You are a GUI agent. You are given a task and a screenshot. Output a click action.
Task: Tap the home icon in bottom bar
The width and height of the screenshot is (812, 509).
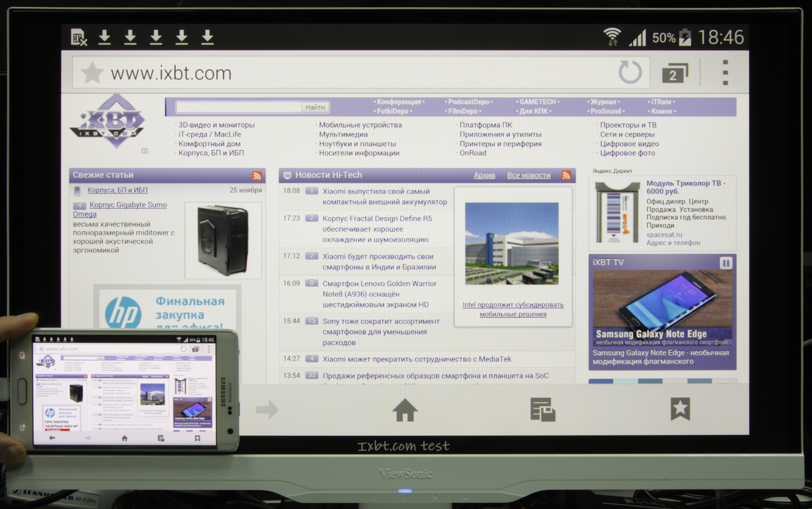(x=405, y=410)
